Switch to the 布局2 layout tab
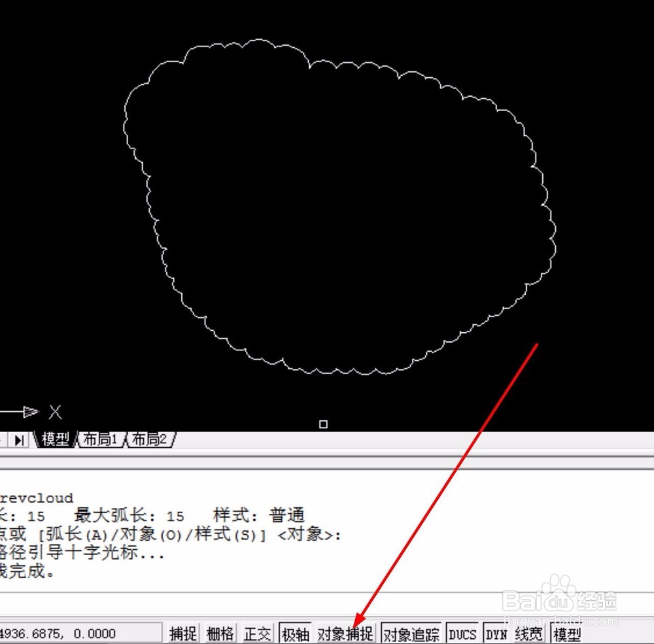 tap(150, 439)
